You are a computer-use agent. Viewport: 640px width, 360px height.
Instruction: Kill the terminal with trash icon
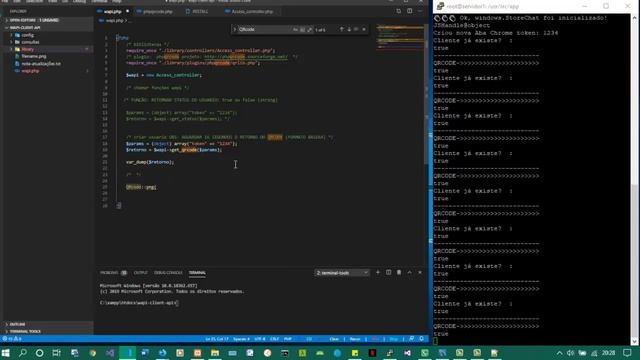pyautogui.click(x=399, y=273)
